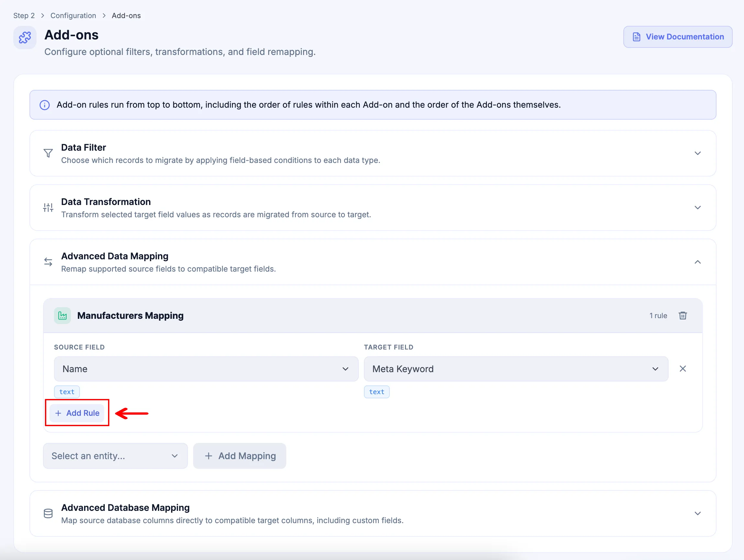Expand the Data Filter section chevron
Viewport: 744px width, 560px height.
pos(698,153)
